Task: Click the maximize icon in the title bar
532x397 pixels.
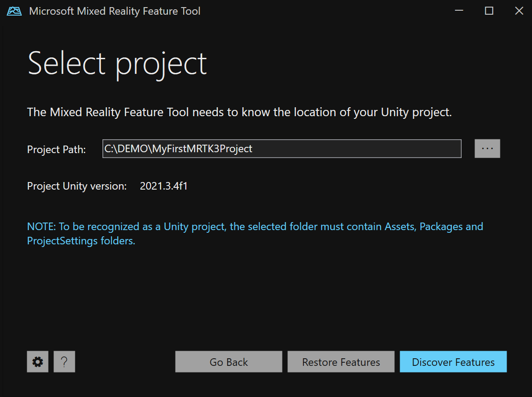Action: click(x=489, y=11)
